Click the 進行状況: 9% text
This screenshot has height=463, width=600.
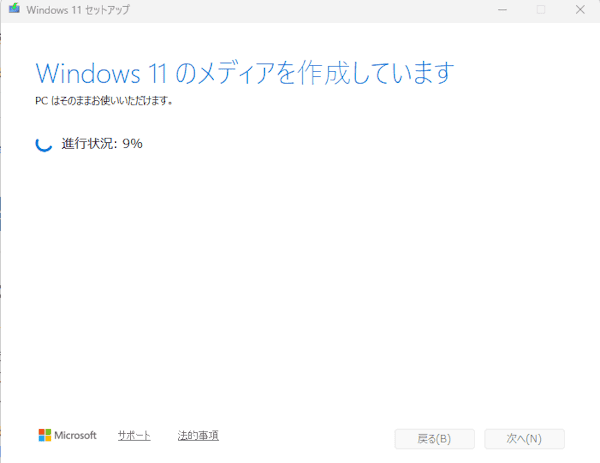coord(102,143)
